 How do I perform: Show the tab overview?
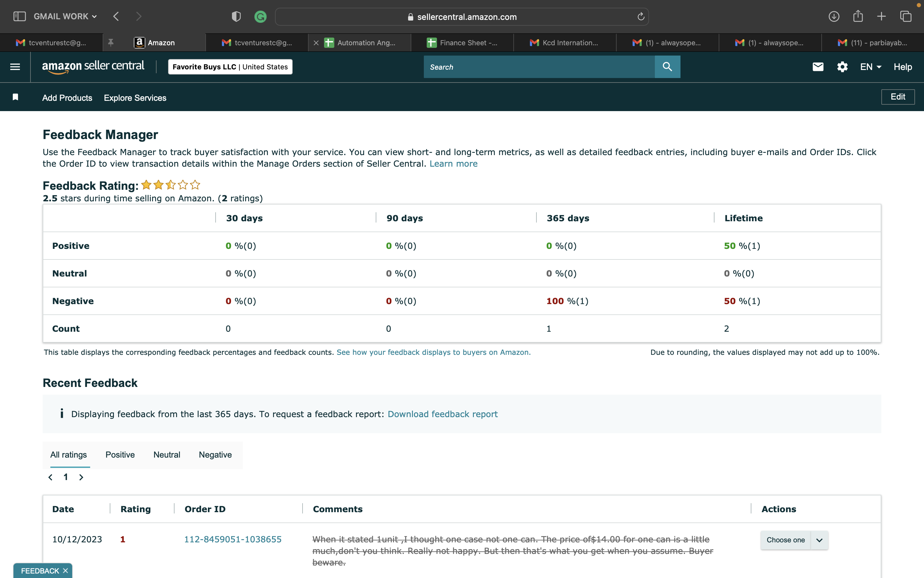click(906, 16)
